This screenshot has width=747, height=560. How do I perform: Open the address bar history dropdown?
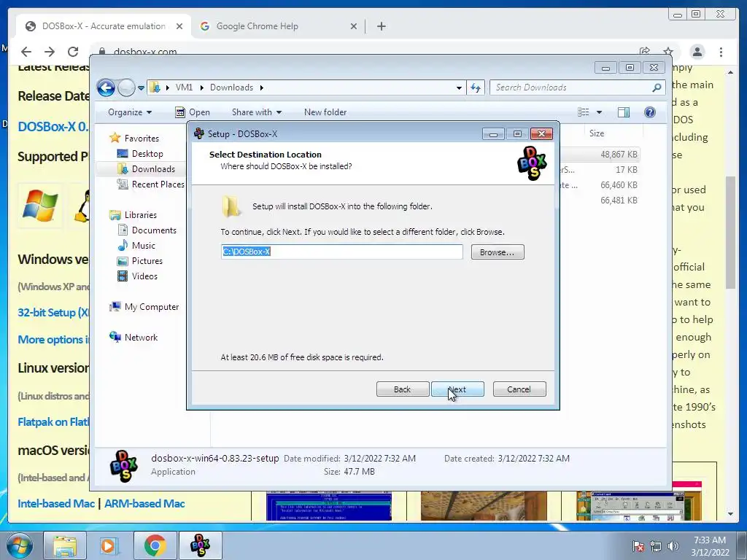pyautogui.click(x=459, y=87)
